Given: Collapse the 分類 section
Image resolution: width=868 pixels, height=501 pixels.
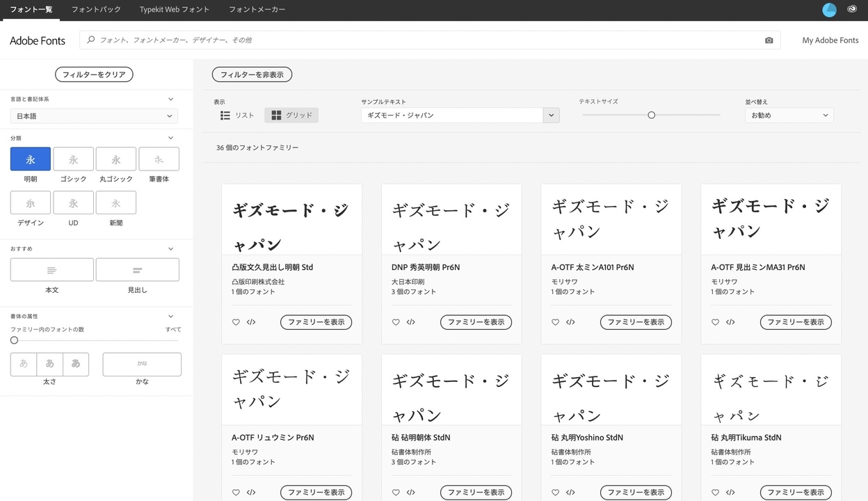Looking at the screenshot, I should [170, 138].
